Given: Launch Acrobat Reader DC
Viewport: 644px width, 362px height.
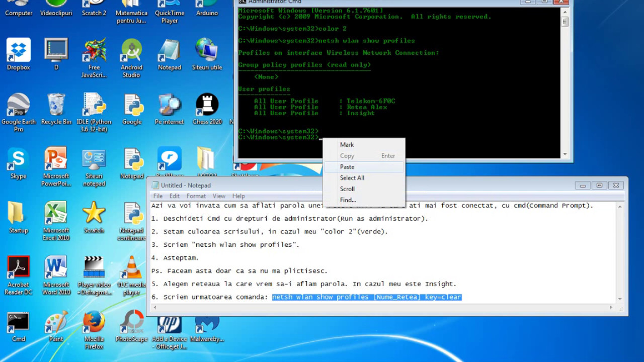Looking at the screenshot, I should (x=19, y=275).
